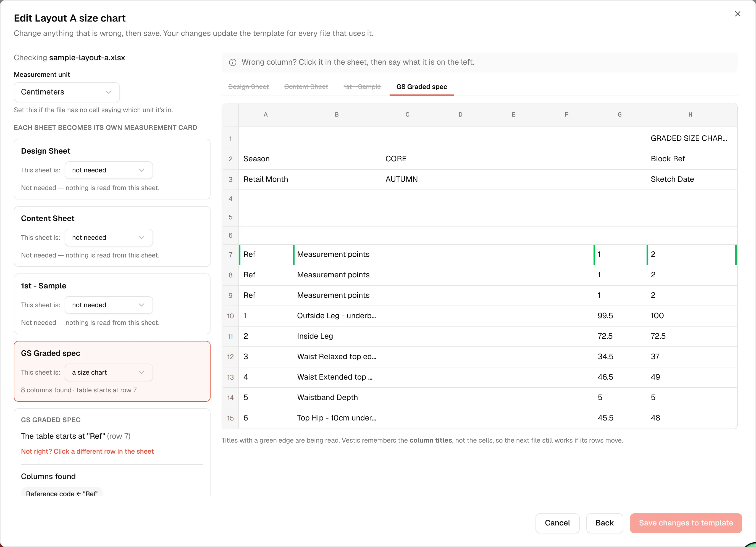Open Content Sheet 'This sheet is' dropdown

pyautogui.click(x=109, y=238)
